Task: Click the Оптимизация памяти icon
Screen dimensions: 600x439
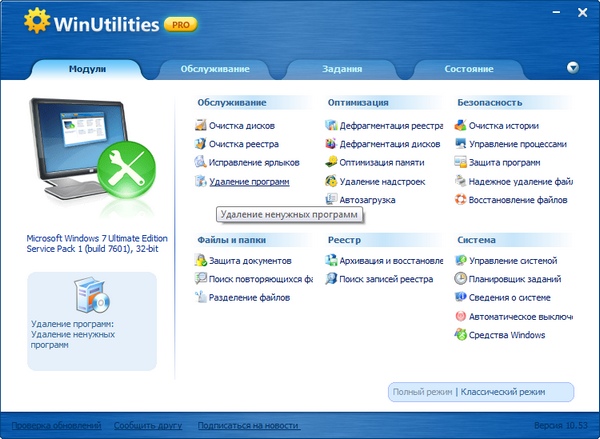Action: tap(332, 163)
